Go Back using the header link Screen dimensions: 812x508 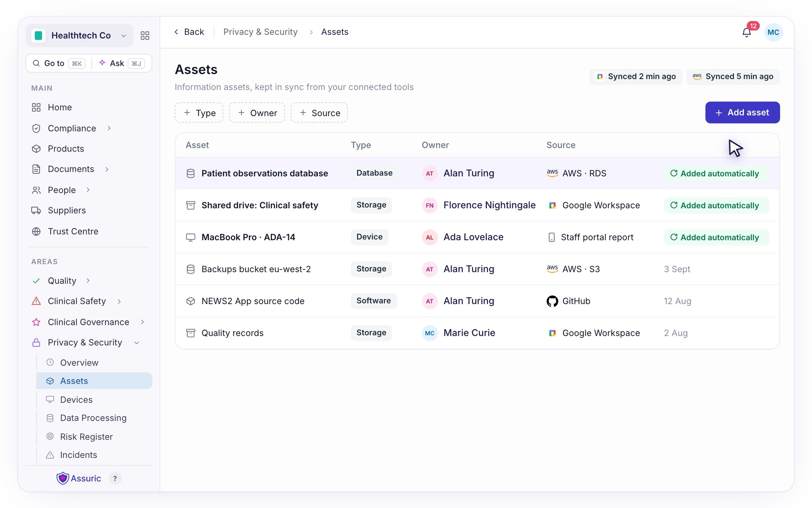189,32
